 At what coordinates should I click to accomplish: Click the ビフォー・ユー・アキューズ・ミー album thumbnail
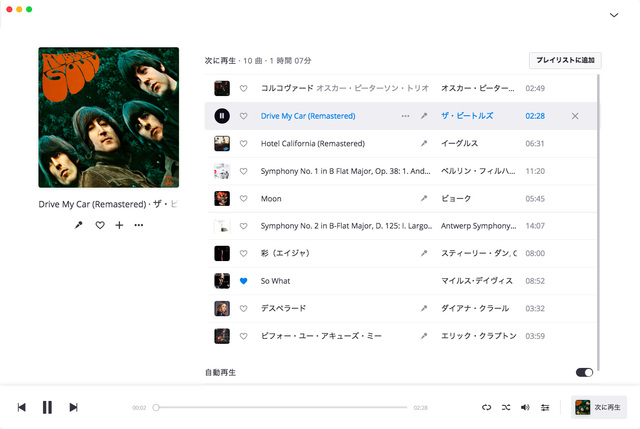[x=222, y=336]
